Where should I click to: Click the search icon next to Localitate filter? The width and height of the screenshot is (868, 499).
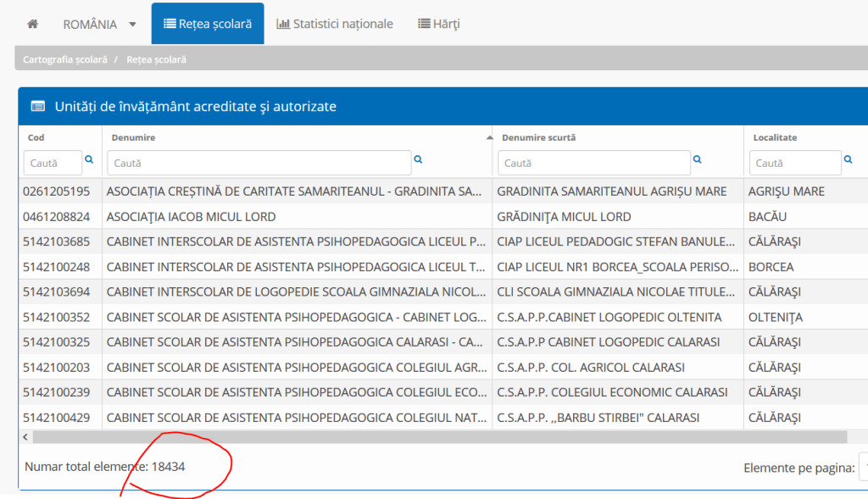point(848,159)
